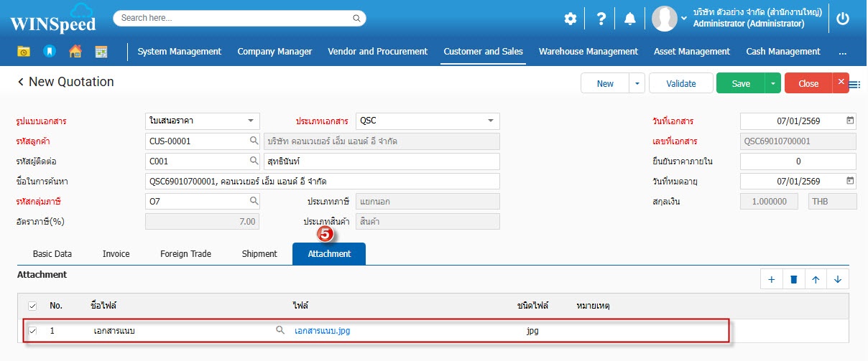Expand the New button dropdown arrow
Viewport: 868px width, 361px height.
coord(637,83)
